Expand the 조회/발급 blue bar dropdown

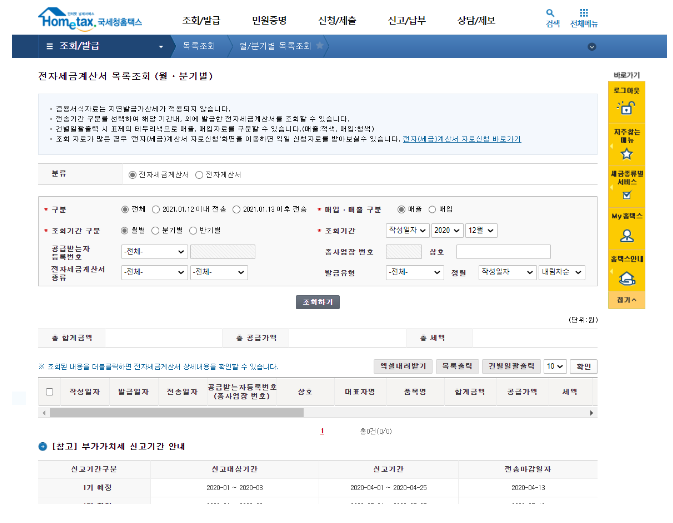point(161,47)
